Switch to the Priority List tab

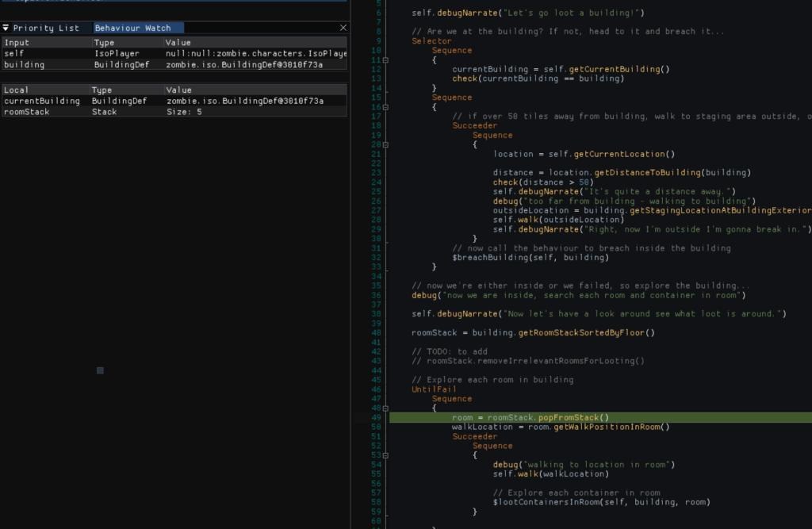46,28
